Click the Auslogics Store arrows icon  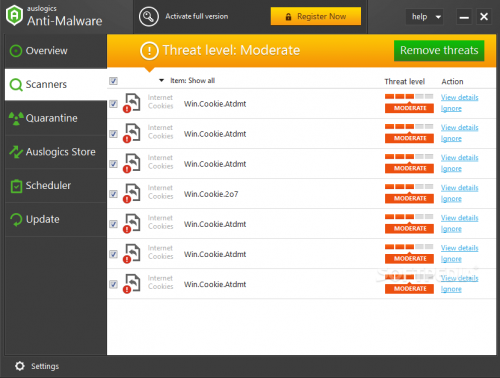[x=16, y=152]
